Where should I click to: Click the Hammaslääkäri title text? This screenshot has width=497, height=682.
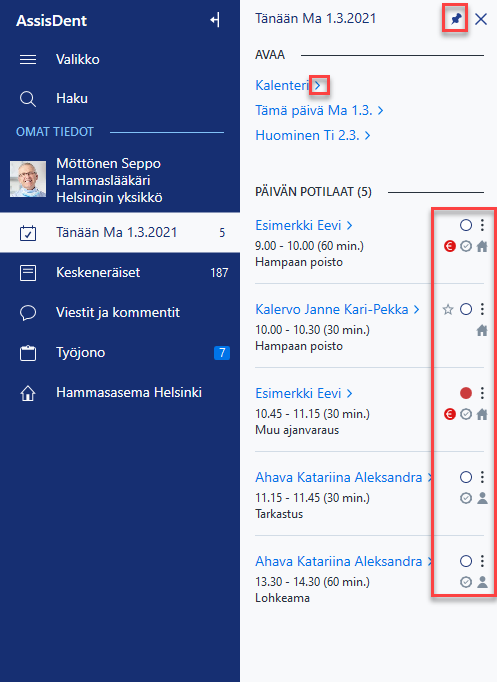click(x=103, y=180)
